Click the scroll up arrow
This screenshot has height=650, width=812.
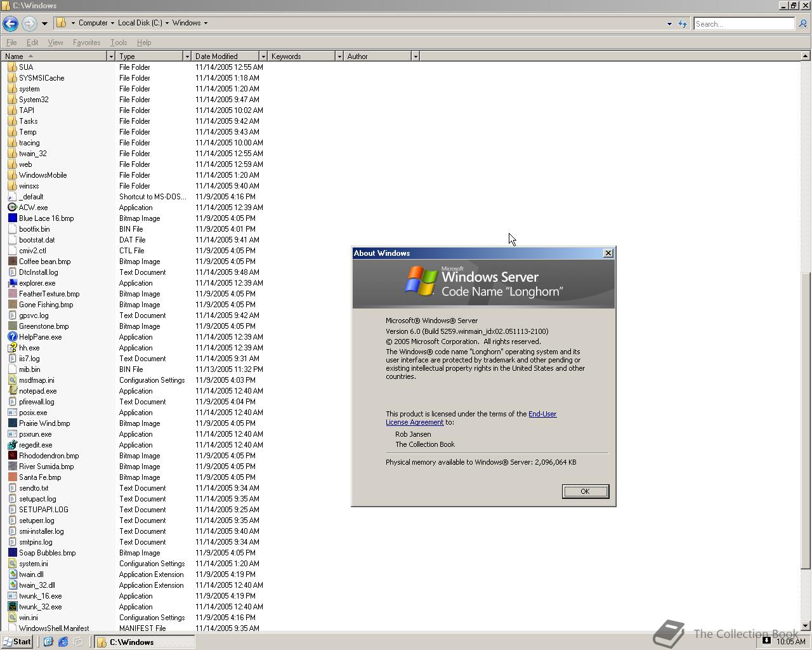pos(805,56)
